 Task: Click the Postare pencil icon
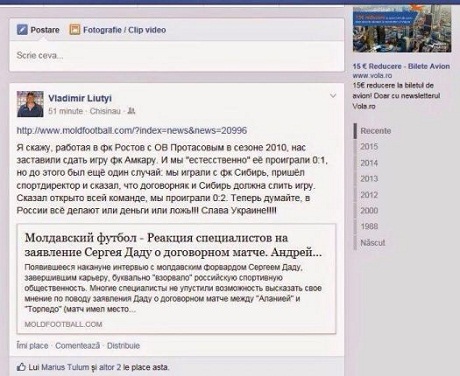point(22,30)
